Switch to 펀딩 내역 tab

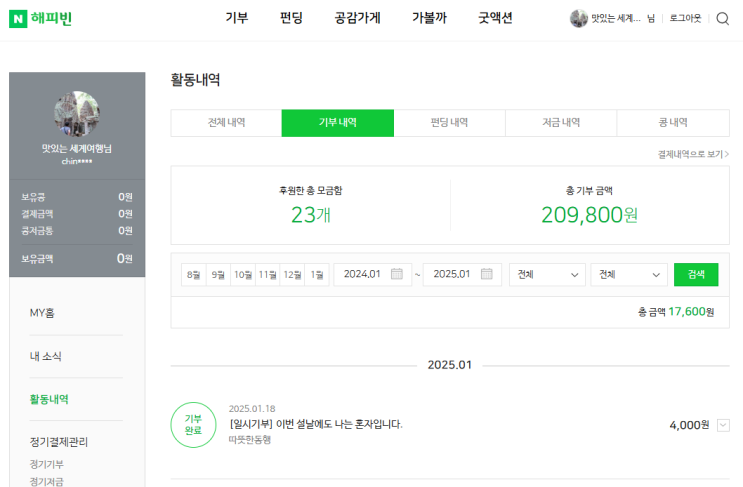(x=449, y=123)
